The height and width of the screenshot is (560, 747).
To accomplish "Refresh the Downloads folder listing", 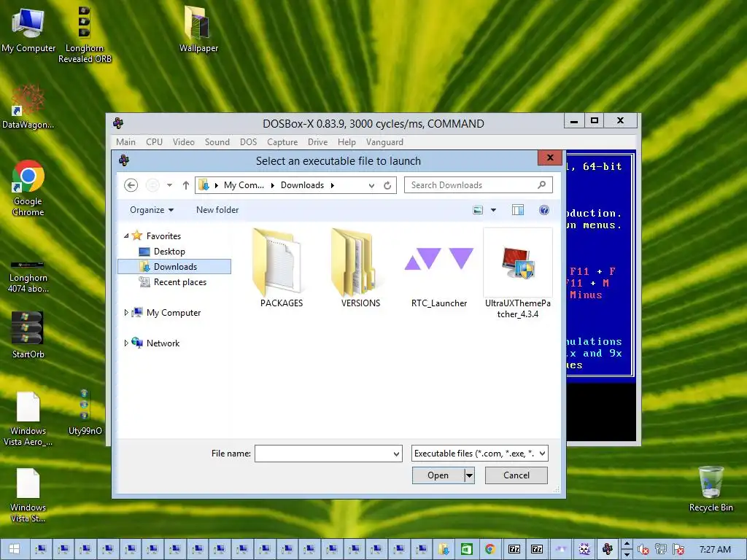I will pos(387,185).
